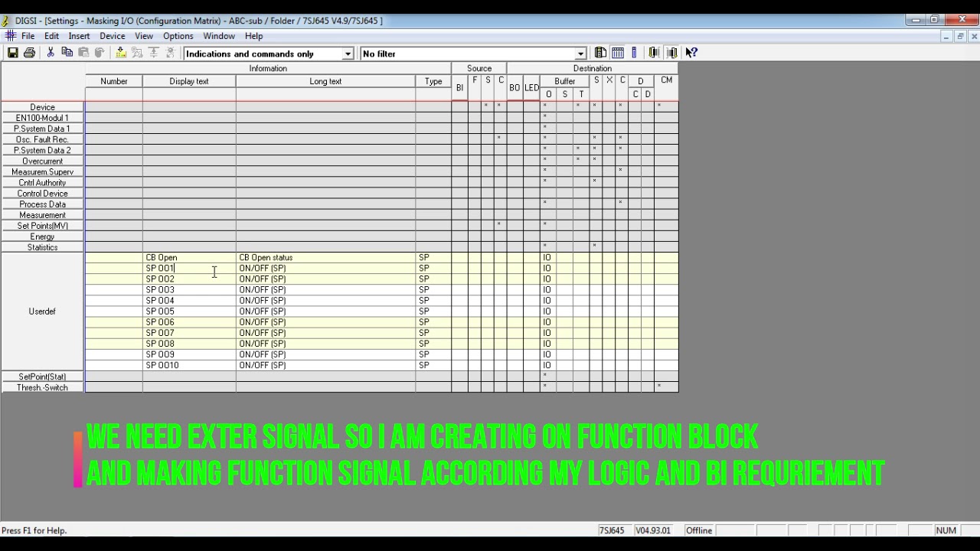Click the second-to-last toolbar icon before help
The image size is (980, 551).
(654, 53)
